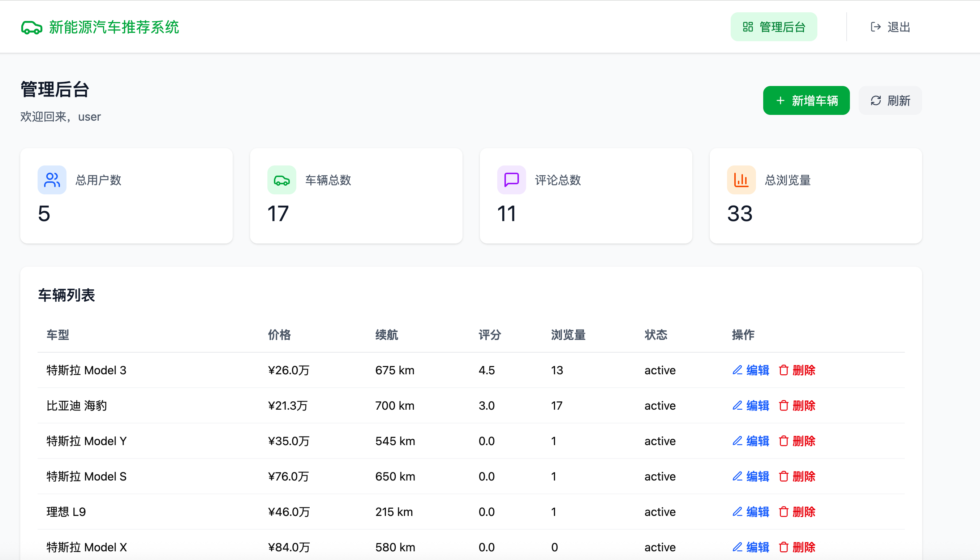
Task: Click the chat bubble icon on 评论总数 card
Action: tap(511, 180)
